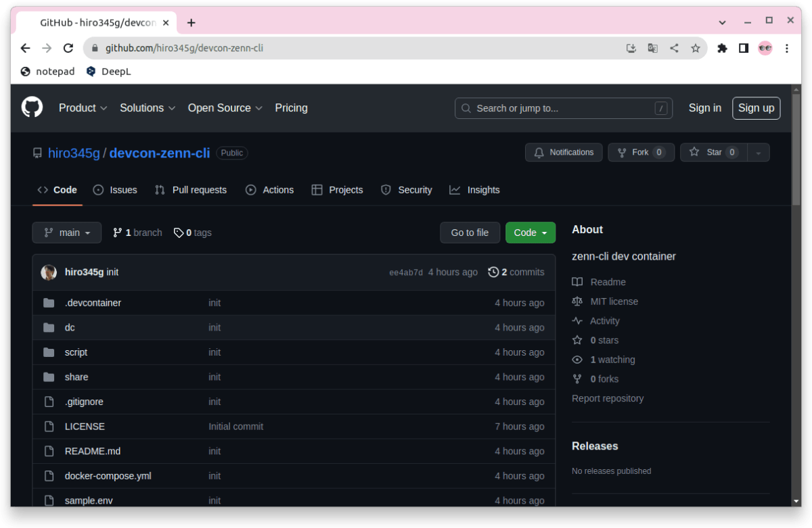Switch to the Security tab

[x=406, y=190]
